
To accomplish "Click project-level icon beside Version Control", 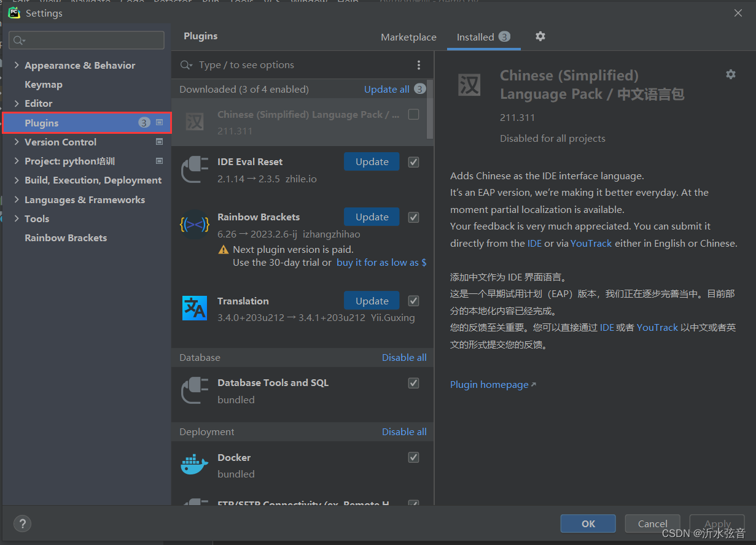I will click(x=160, y=142).
